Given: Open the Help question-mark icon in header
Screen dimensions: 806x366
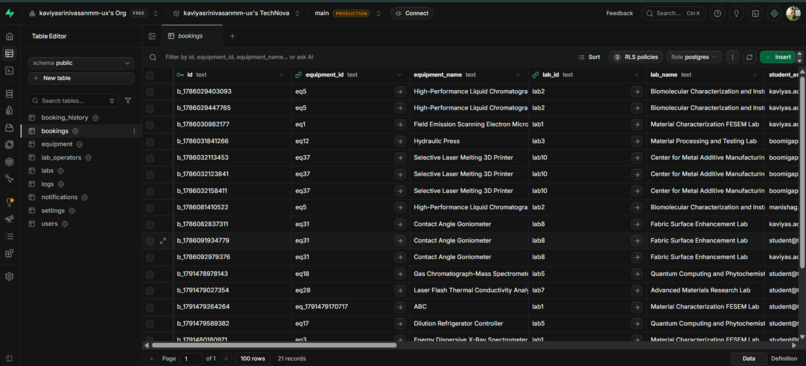Looking at the screenshot, I should click(x=718, y=13).
